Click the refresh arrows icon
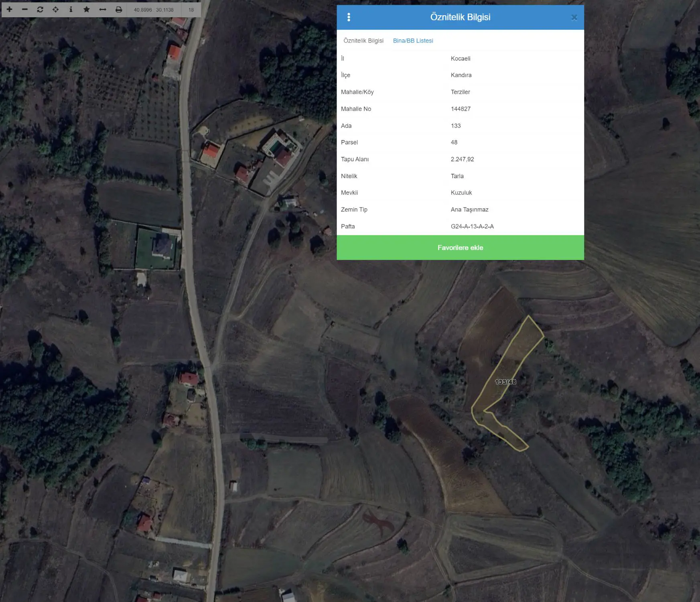 (40, 9)
